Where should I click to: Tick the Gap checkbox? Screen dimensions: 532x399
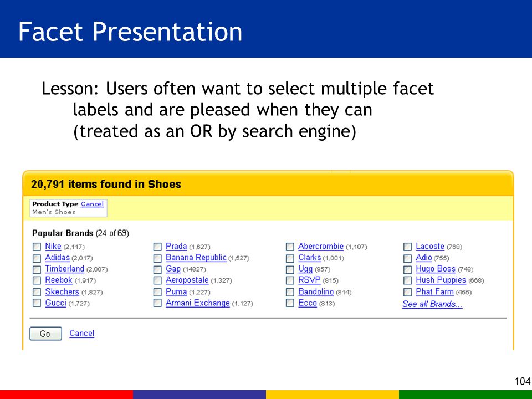pyautogui.click(x=157, y=269)
